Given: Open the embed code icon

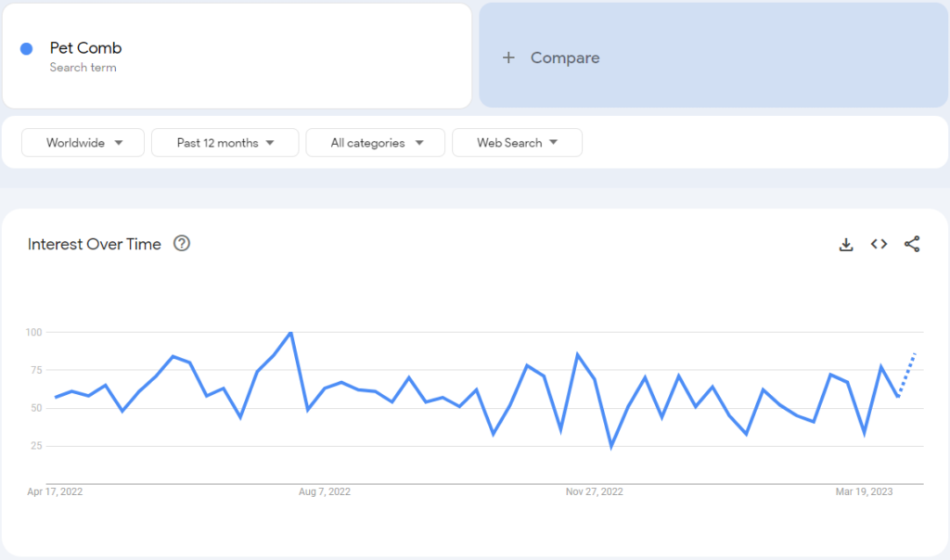Looking at the screenshot, I should point(879,244).
